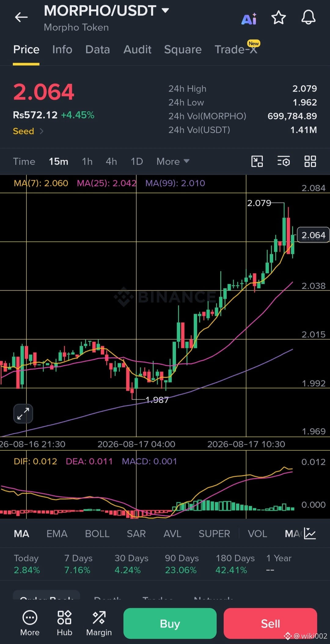Tap the Today 2.84% performance

pos(27,564)
